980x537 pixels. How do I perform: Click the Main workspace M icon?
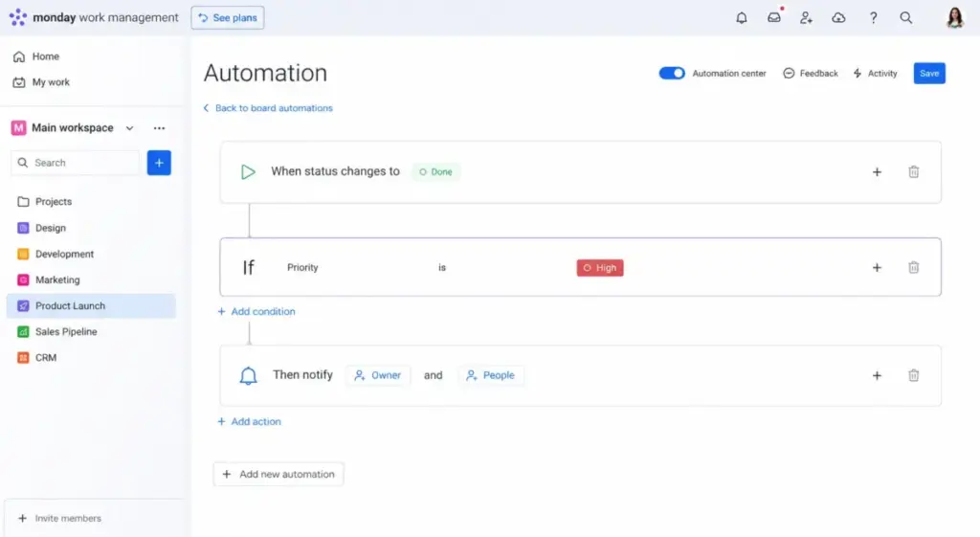coord(19,128)
